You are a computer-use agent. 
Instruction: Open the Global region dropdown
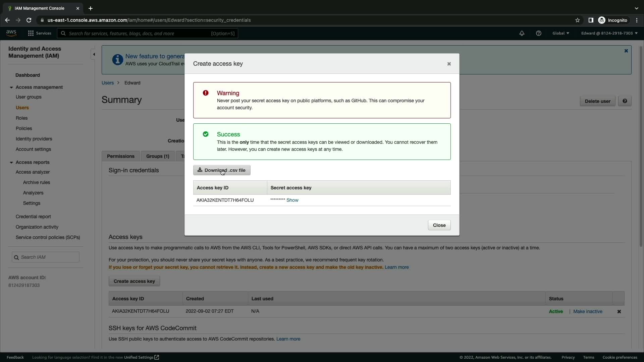tap(560, 33)
